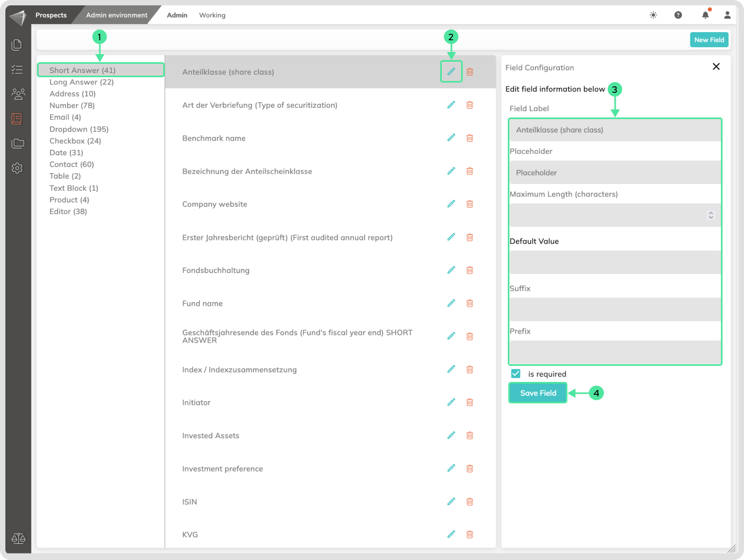The image size is (744, 560).
Task: Adjust Maximum Length stepper arrows
Action: 711,215
